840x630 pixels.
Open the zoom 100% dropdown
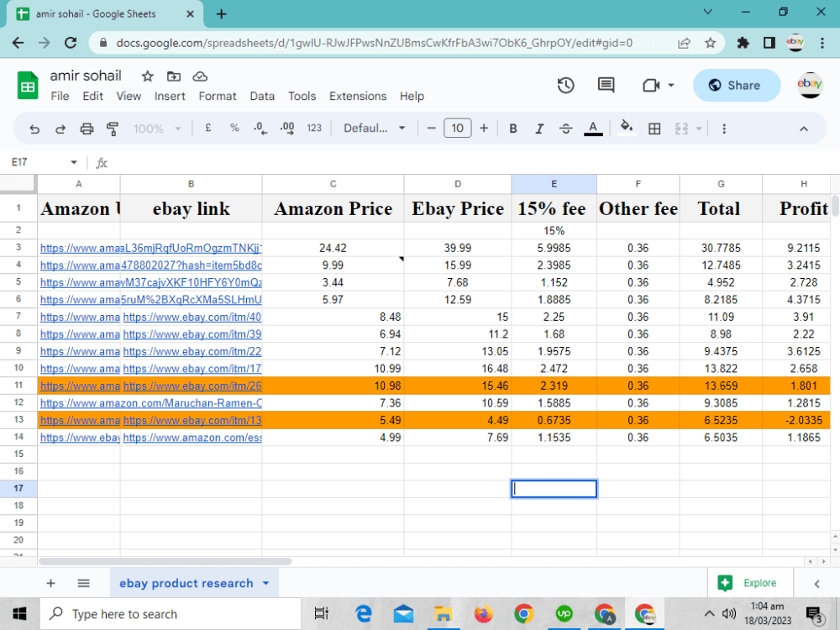click(x=157, y=129)
